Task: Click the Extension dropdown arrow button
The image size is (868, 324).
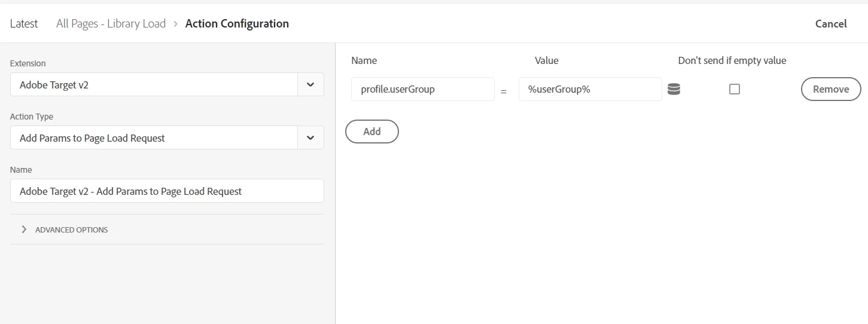Action: 310,85
